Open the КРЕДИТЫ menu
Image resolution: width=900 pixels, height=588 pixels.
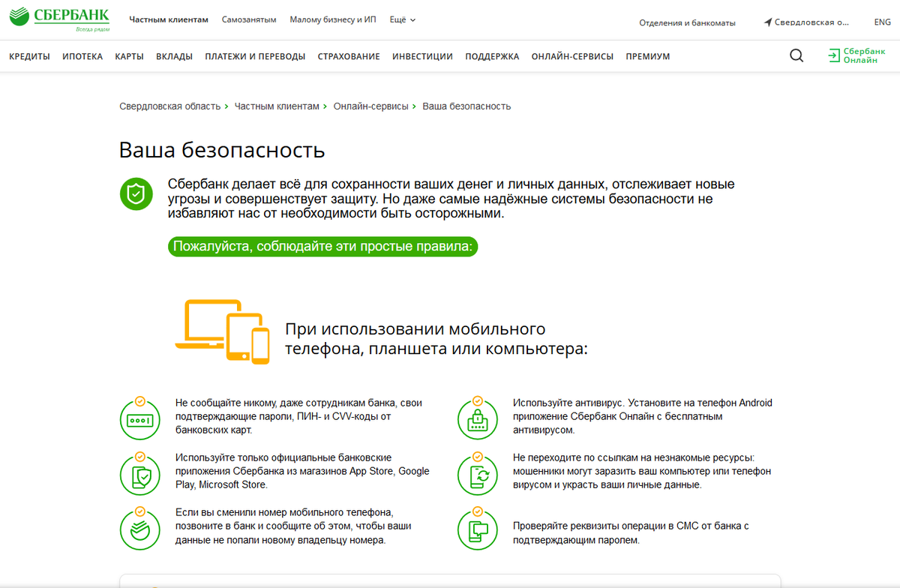coord(29,56)
